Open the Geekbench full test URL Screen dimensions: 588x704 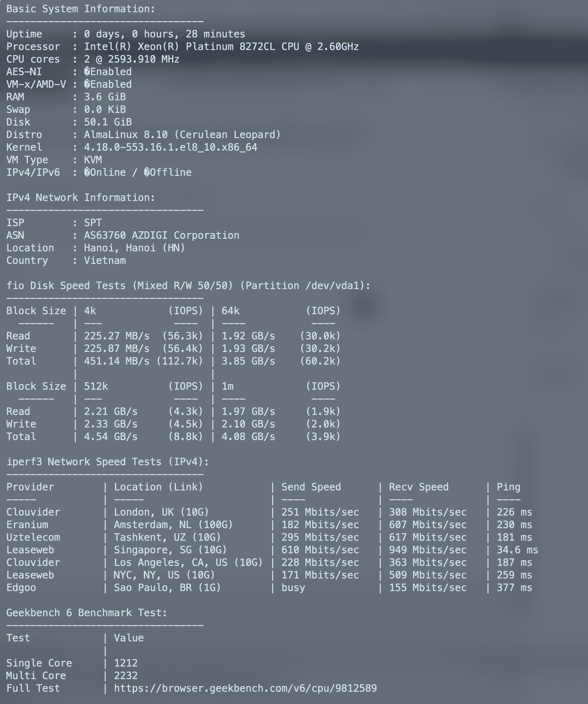pyautogui.click(x=245, y=688)
